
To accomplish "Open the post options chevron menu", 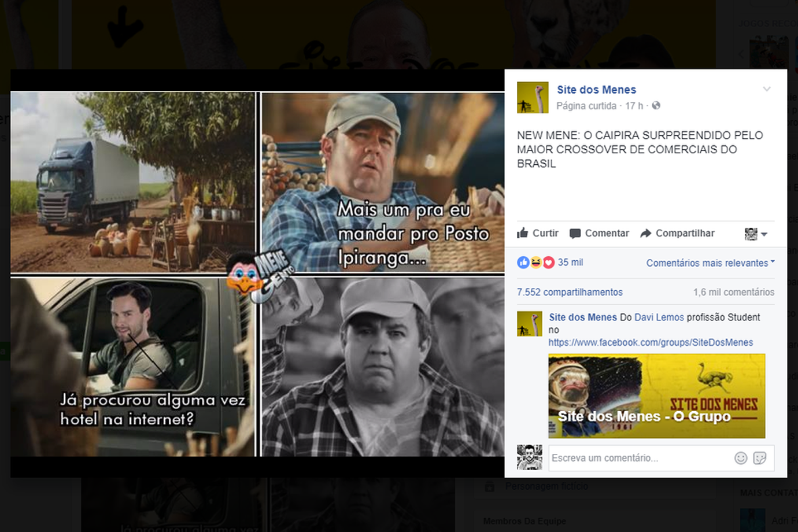I will pyautogui.click(x=766, y=89).
